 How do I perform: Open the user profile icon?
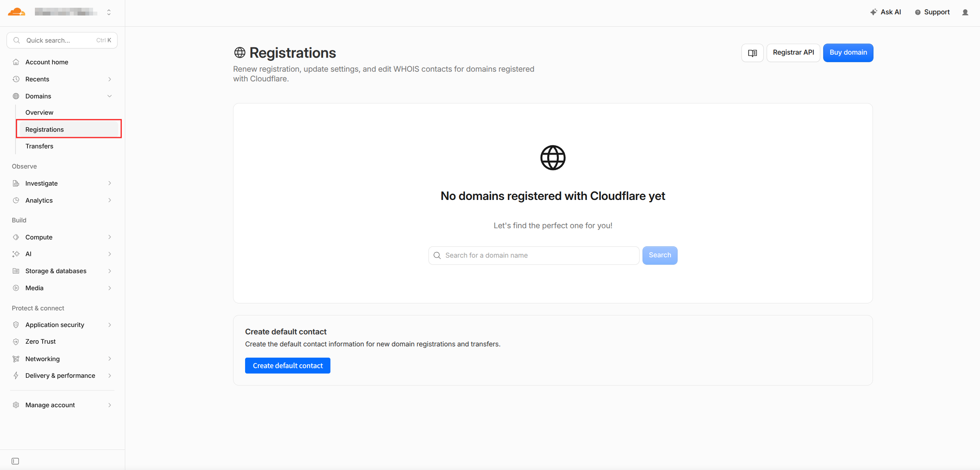pyautogui.click(x=965, y=12)
